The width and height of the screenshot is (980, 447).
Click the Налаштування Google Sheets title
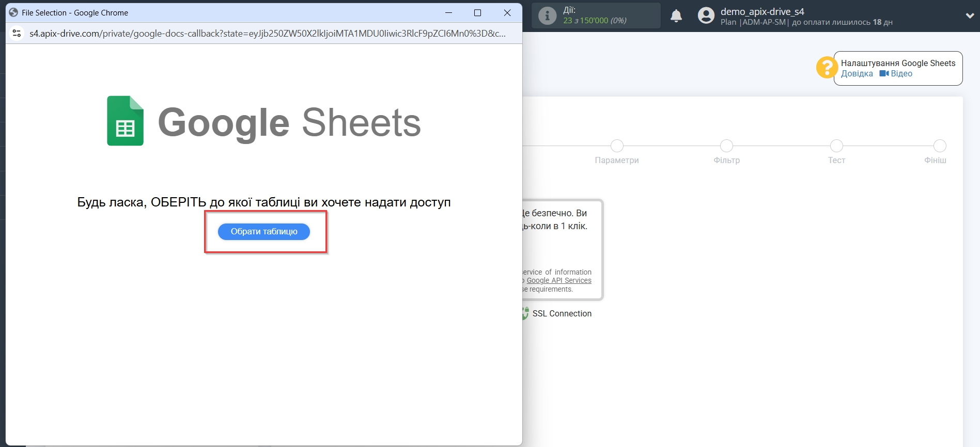(898, 63)
